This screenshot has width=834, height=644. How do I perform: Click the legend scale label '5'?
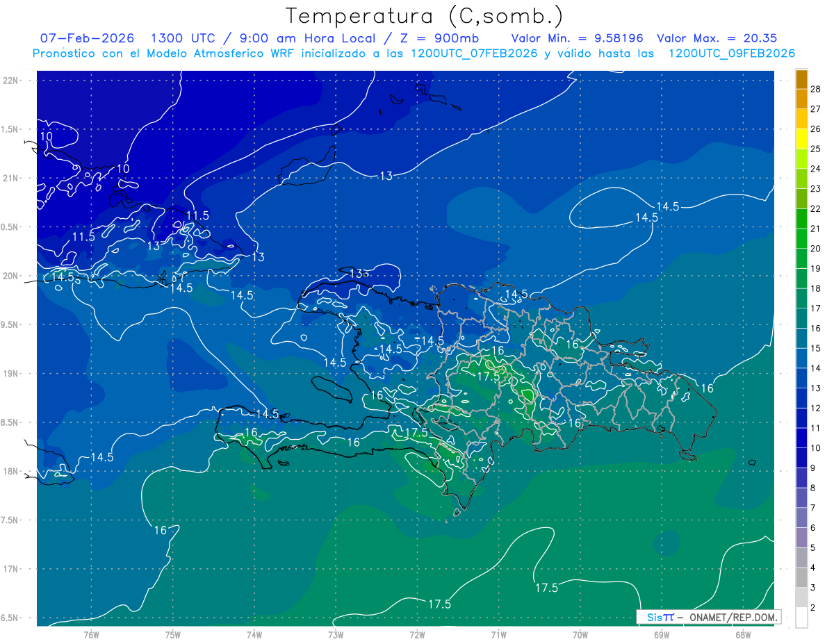click(x=813, y=547)
